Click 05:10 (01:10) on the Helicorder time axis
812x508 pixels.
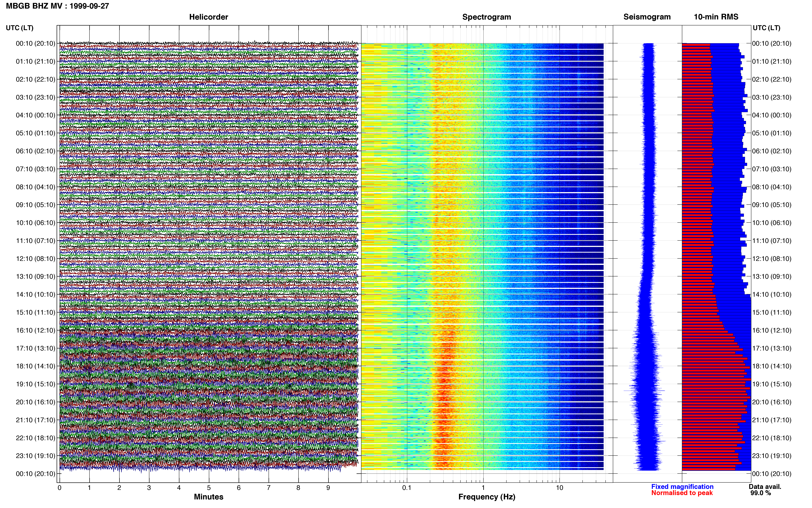[36, 133]
